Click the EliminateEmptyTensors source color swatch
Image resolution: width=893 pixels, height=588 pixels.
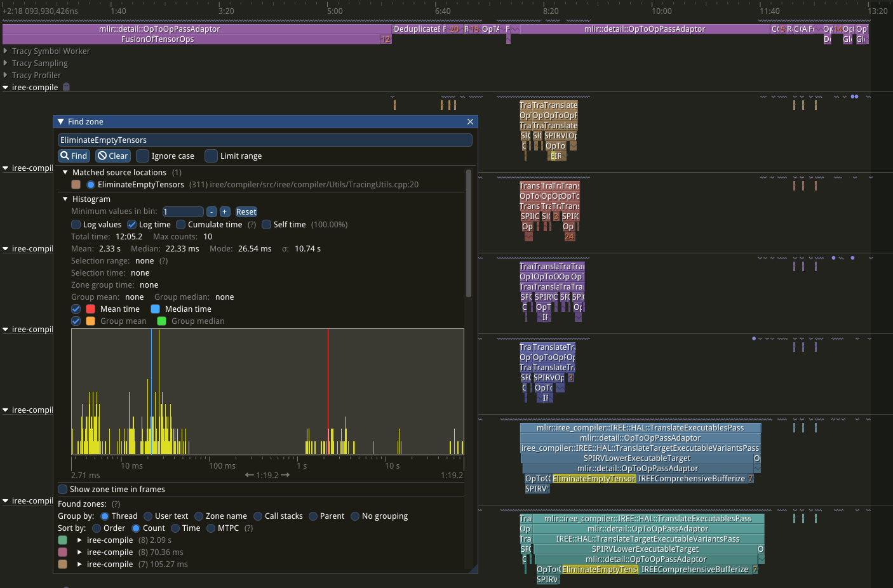click(76, 185)
